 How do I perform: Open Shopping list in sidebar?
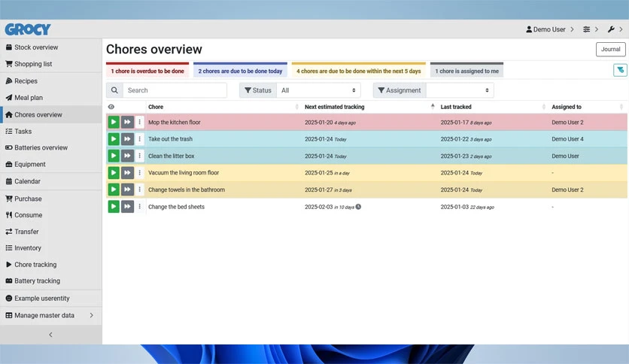coord(50,64)
